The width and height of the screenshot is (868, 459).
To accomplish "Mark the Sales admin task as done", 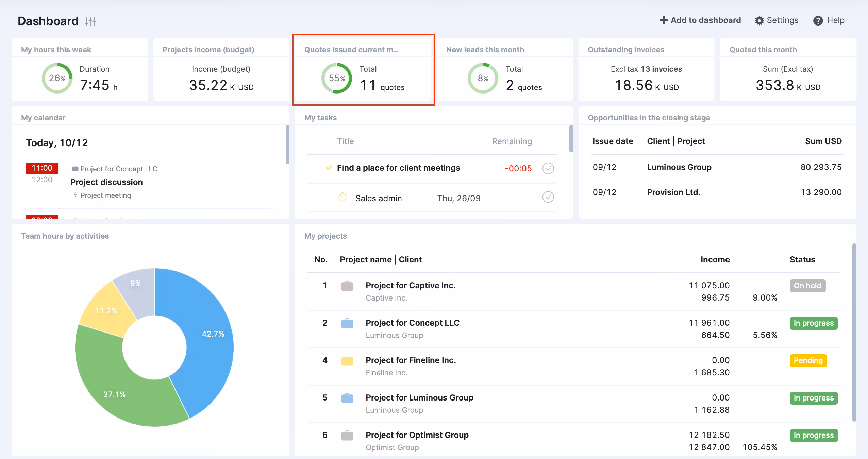I will (x=548, y=197).
